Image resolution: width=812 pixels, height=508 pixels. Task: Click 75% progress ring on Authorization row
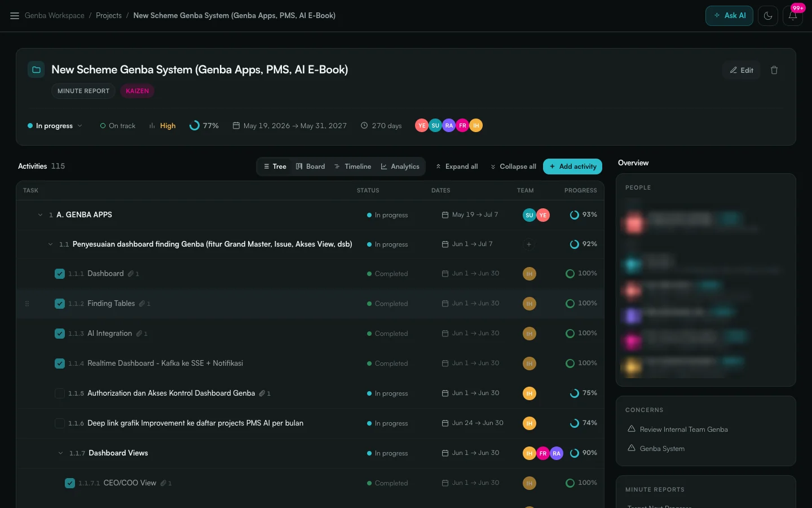(x=574, y=393)
